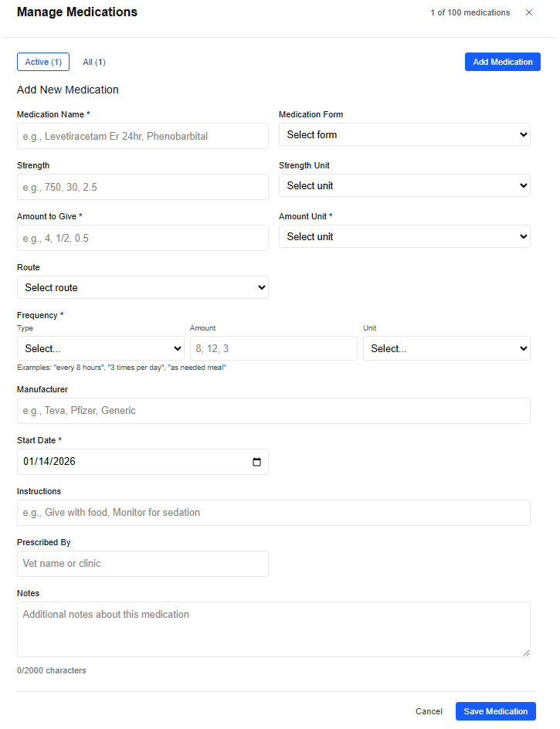
Task: Open the Strength Unit selector
Action: coord(404,185)
